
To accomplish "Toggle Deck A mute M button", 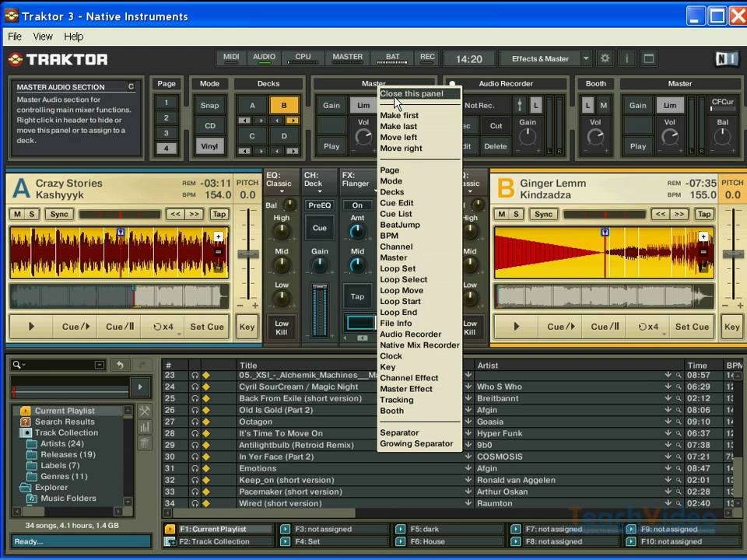I will [18, 215].
